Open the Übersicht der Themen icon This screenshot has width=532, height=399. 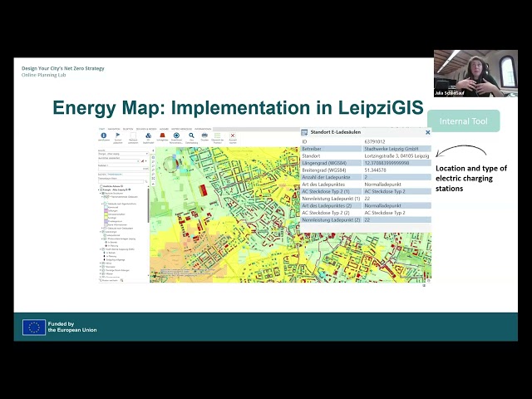218,135
